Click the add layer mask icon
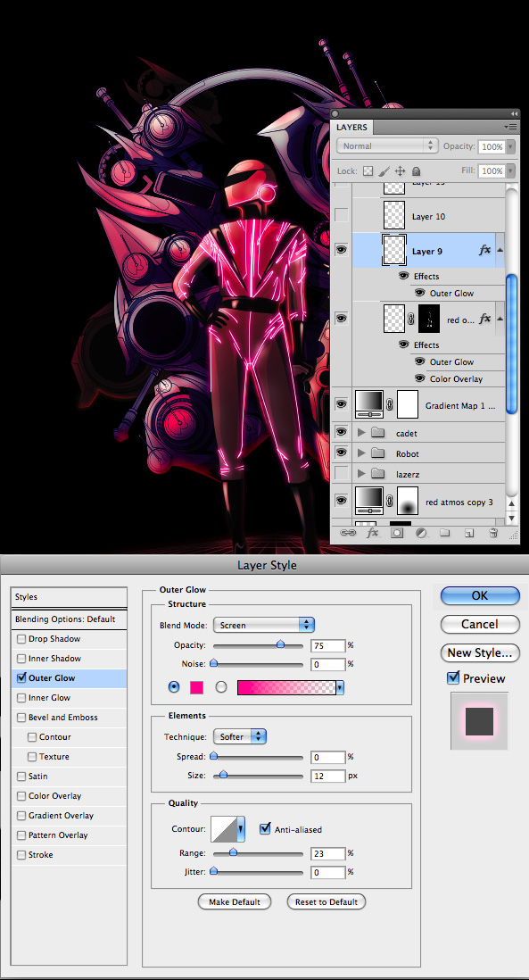 (397, 533)
